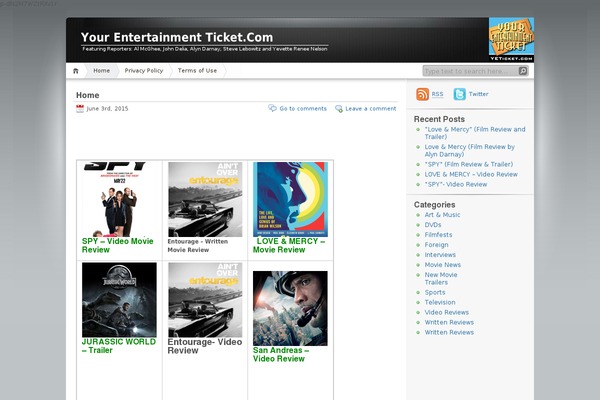This screenshot has width=600, height=400.
Task: Click the RSS text link
Action: coord(437,94)
